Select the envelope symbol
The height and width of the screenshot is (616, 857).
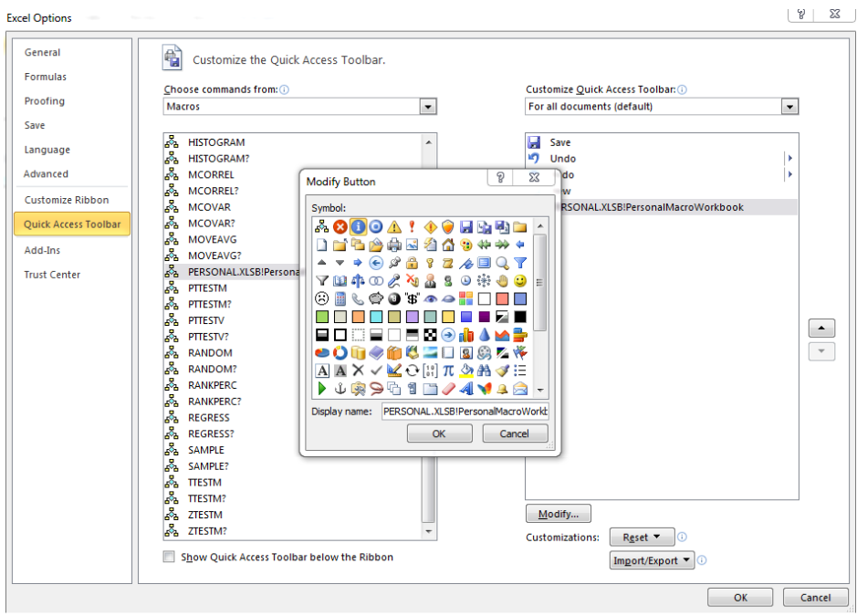click(x=520, y=389)
